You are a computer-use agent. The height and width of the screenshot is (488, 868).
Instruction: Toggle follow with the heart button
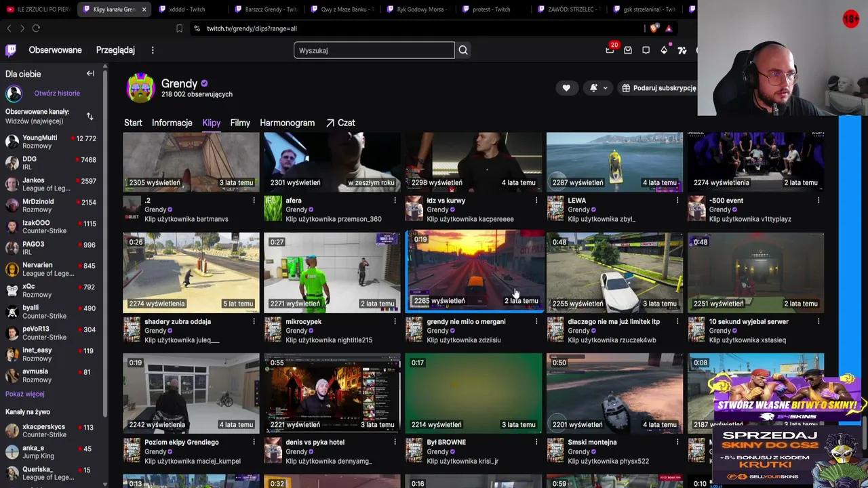[x=566, y=88]
